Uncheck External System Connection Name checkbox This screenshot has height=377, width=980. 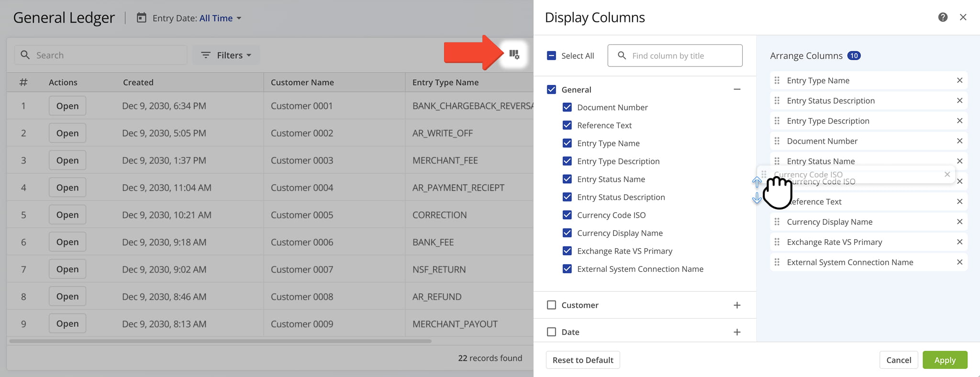click(x=567, y=268)
